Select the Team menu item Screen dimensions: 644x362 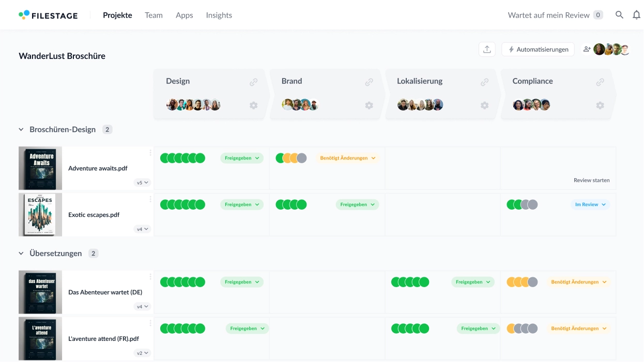[154, 15]
